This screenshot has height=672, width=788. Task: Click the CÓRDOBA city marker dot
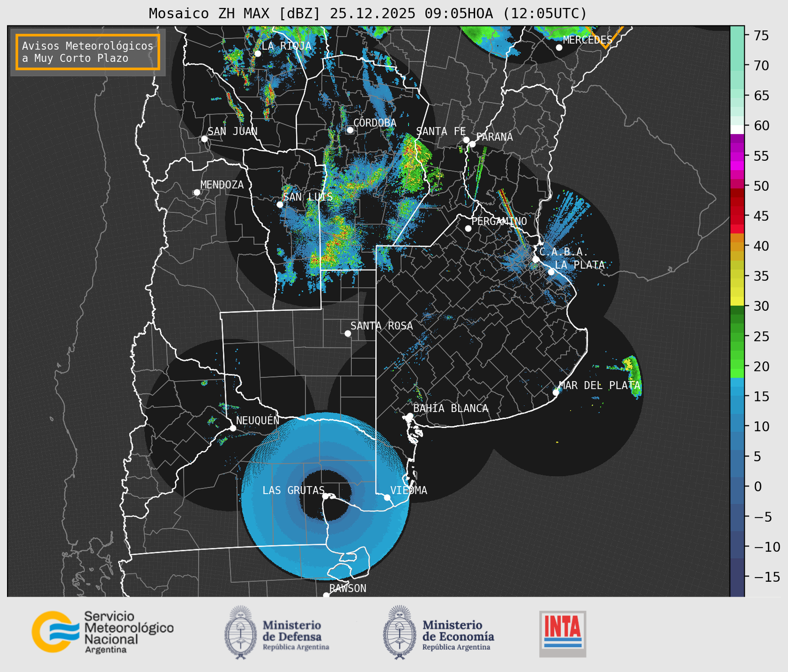coord(350,130)
